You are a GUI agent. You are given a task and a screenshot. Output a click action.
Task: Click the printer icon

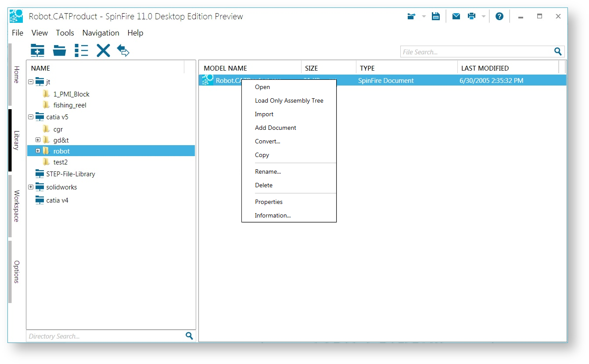click(472, 16)
